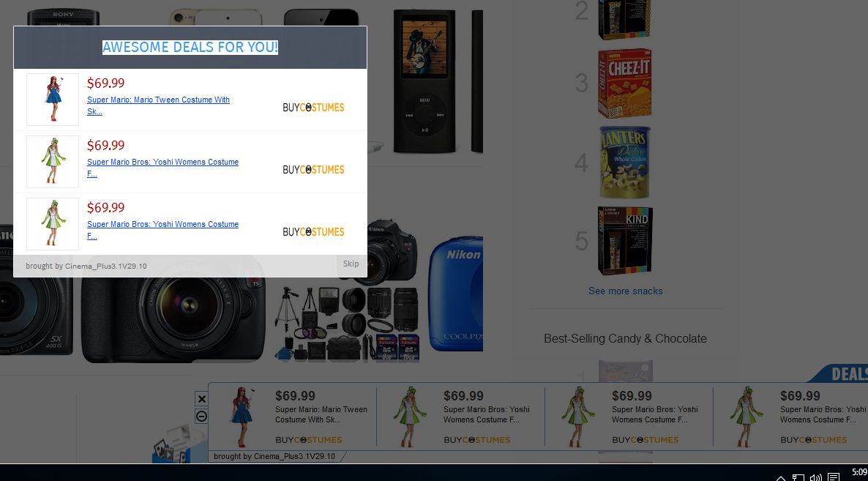Select the second-row Yoshi costume thumbnail in popup
The width and height of the screenshot is (868, 481).
click(x=53, y=162)
